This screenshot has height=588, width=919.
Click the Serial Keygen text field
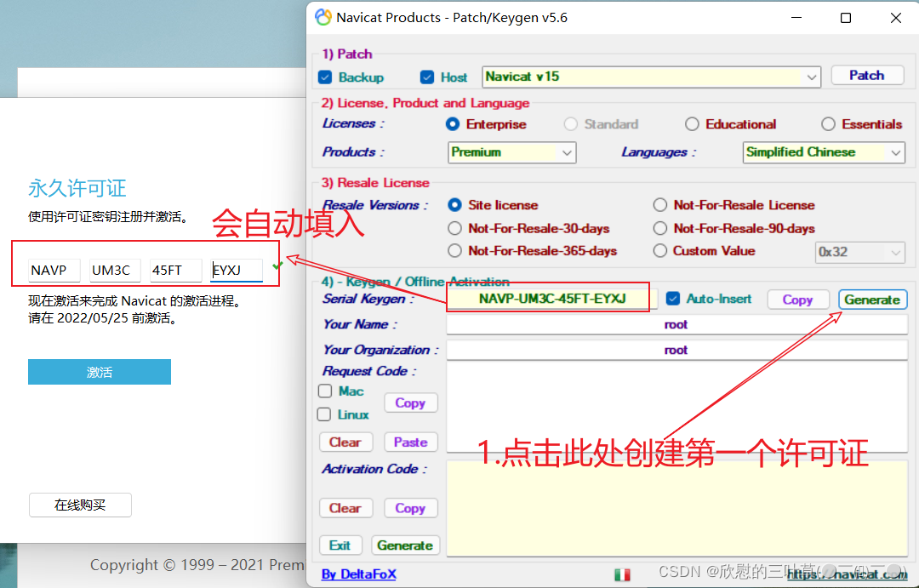[552, 299]
